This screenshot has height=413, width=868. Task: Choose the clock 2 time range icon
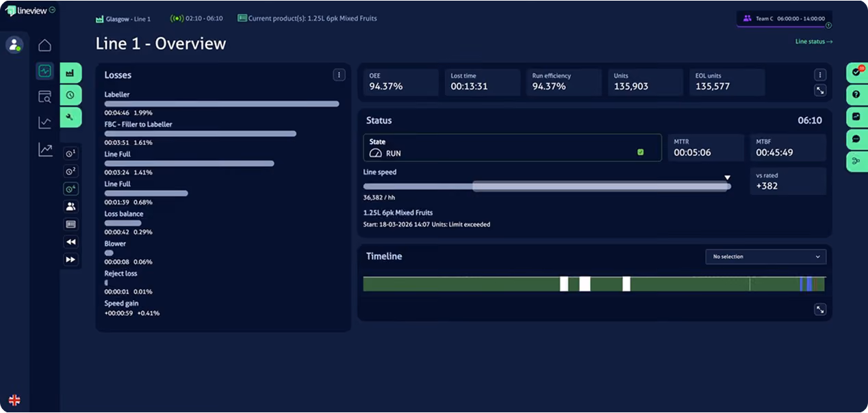click(71, 171)
